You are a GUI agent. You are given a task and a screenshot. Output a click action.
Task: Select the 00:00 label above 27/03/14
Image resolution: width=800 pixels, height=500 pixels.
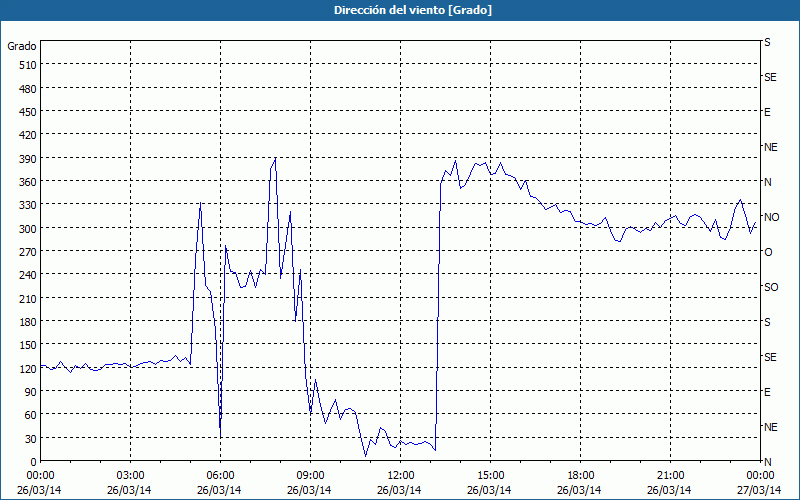pyautogui.click(x=760, y=476)
